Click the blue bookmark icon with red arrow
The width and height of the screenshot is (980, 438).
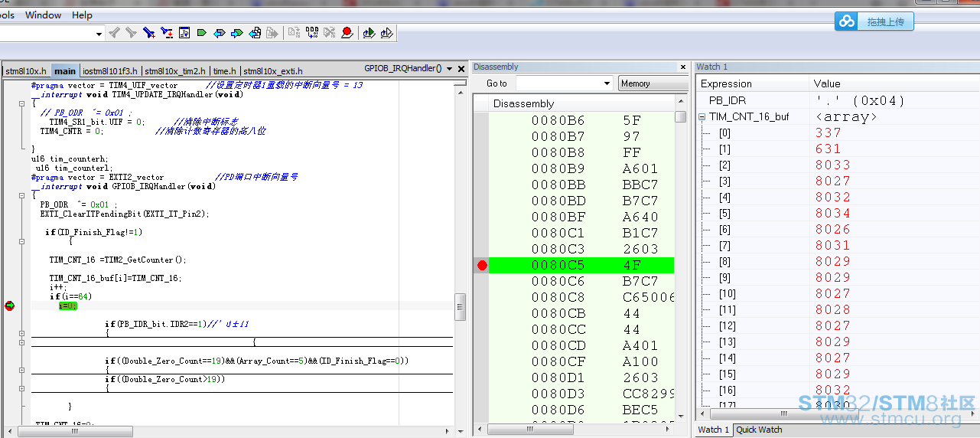pos(167,33)
